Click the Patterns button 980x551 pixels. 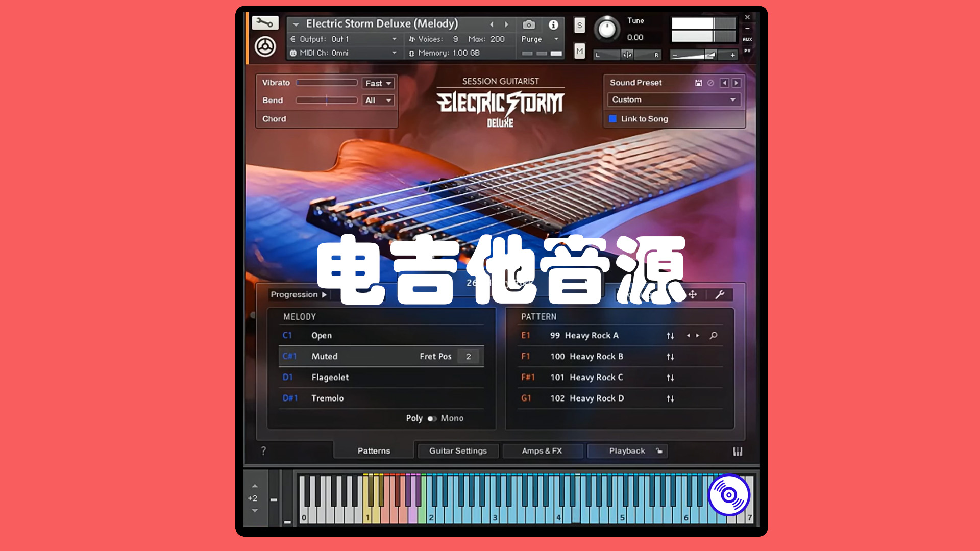pos(374,450)
